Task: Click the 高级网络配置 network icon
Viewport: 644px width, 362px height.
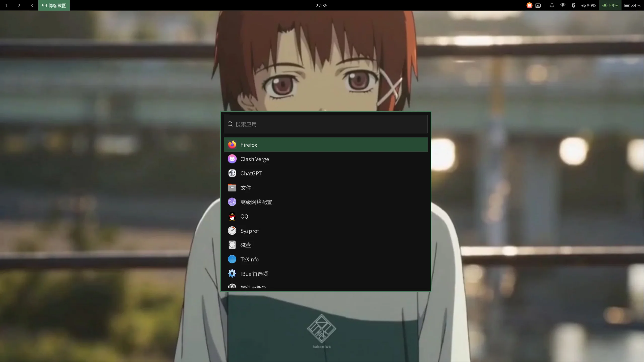Action: (232, 202)
